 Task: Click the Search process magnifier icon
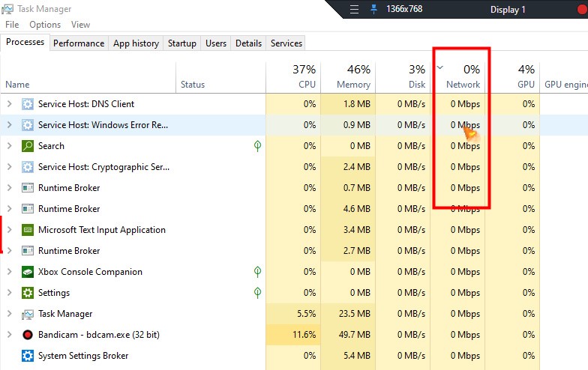coord(28,146)
